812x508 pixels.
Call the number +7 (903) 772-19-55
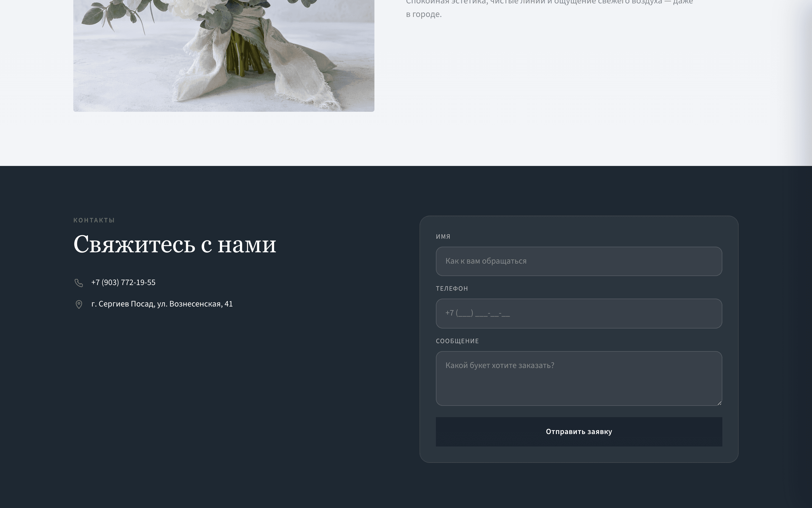click(x=123, y=282)
